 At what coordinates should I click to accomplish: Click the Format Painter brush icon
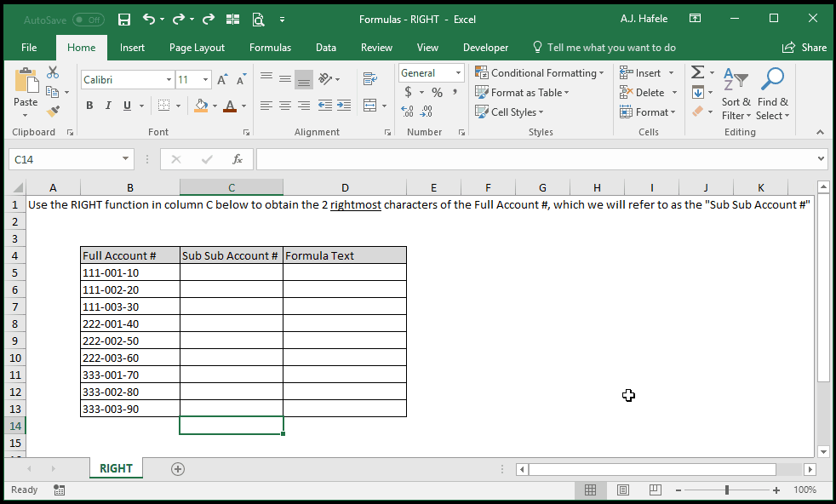tap(53, 112)
